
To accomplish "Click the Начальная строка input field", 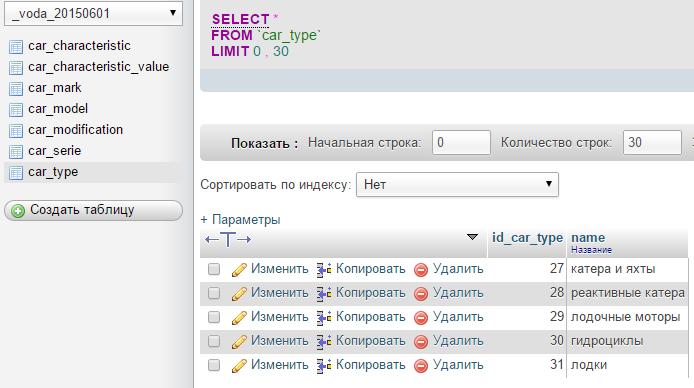I will (x=461, y=142).
